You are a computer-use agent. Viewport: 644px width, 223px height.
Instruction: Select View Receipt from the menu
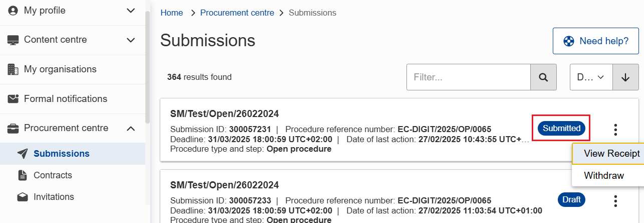click(611, 154)
